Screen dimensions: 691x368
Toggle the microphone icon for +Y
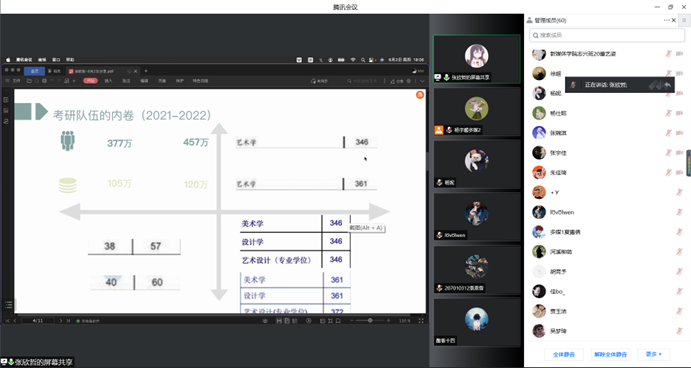tap(679, 193)
